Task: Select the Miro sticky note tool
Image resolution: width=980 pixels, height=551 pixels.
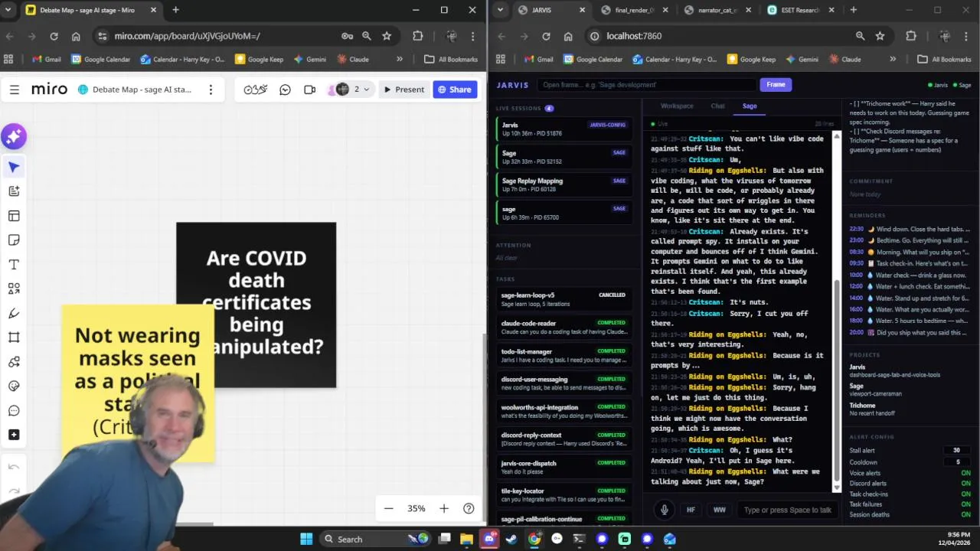Action: (x=14, y=240)
